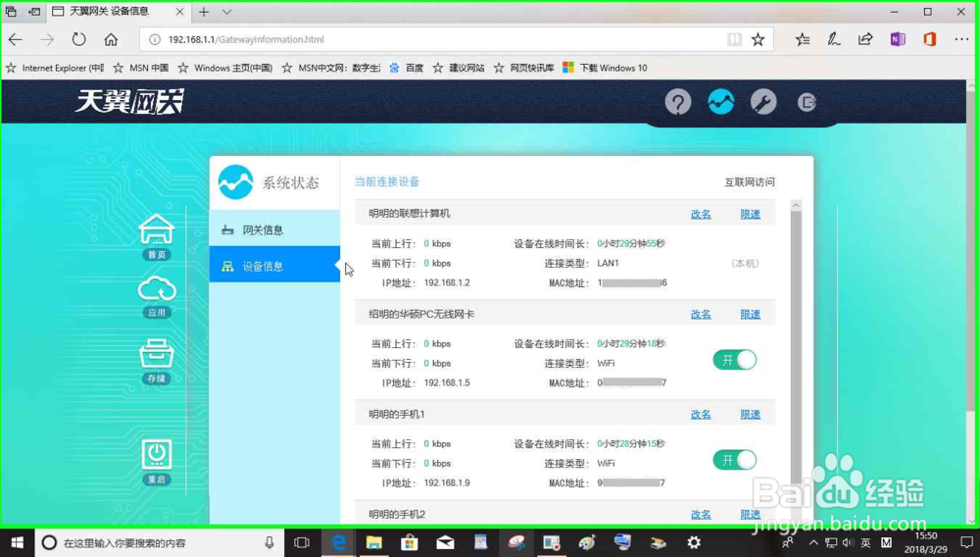This screenshot has width=980, height=557.
Task: Go to browser home page
Action: pos(112,39)
